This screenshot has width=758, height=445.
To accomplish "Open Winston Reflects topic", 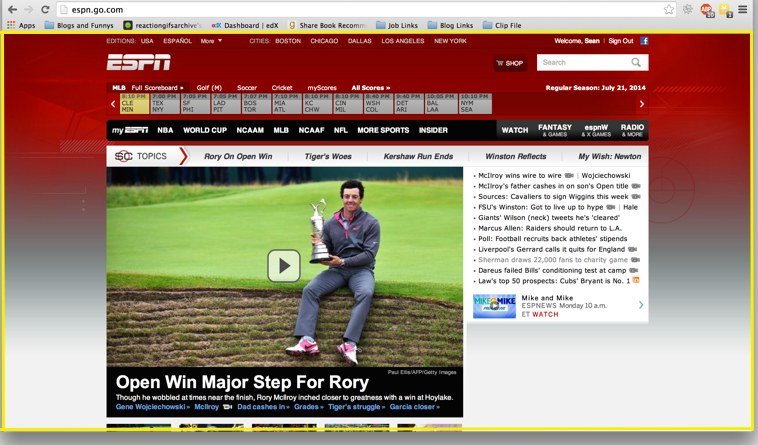I will 516,156.
